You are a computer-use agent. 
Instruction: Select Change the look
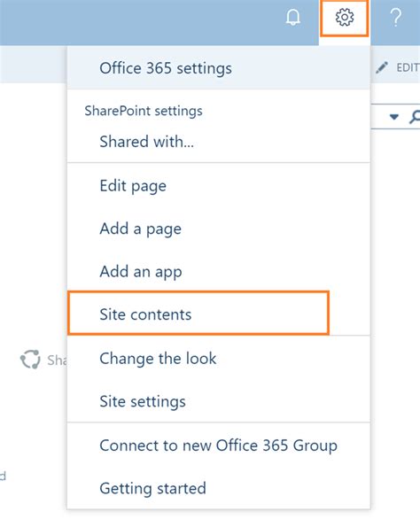click(x=219, y=359)
